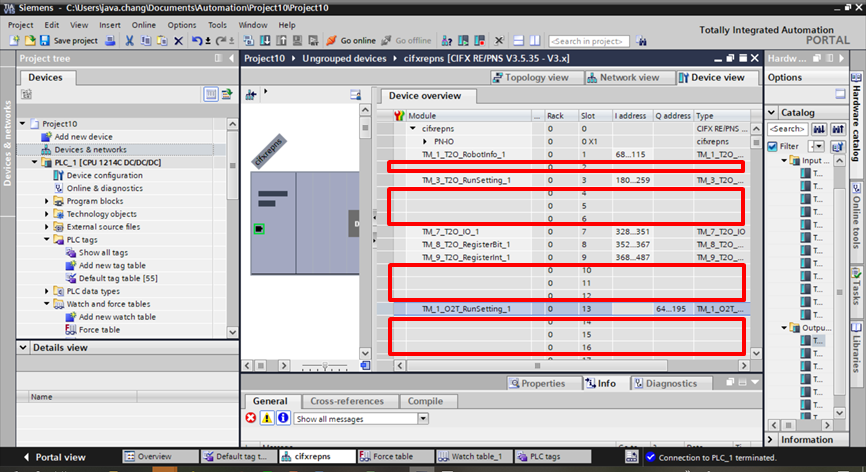Click the Print icon in the toolbar

tap(110, 40)
